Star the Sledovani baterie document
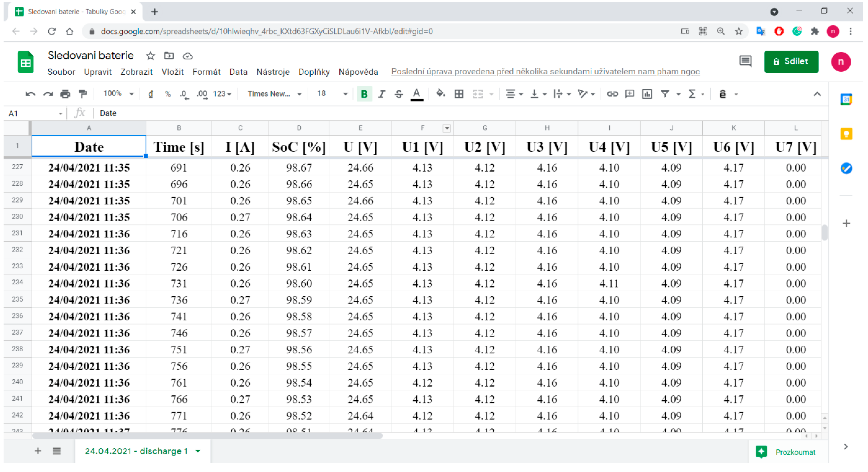Image resolution: width=868 pixels, height=472 pixels. pyautogui.click(x=150, y=56)
